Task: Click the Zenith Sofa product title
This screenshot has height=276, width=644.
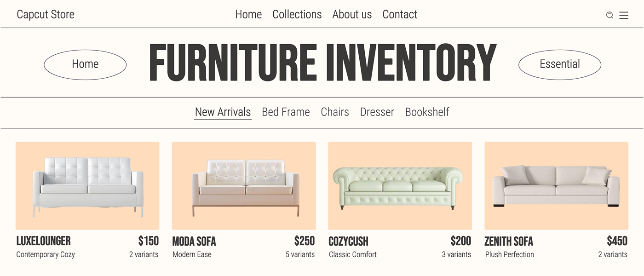Action: coord(509,241)
